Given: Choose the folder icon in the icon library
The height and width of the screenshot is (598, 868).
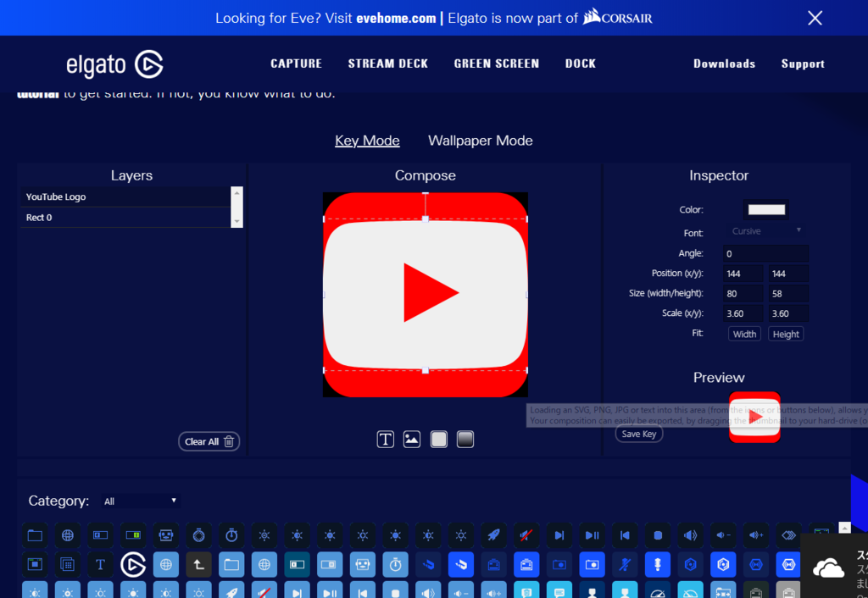Looking at the screenshot, I should 34,535.
